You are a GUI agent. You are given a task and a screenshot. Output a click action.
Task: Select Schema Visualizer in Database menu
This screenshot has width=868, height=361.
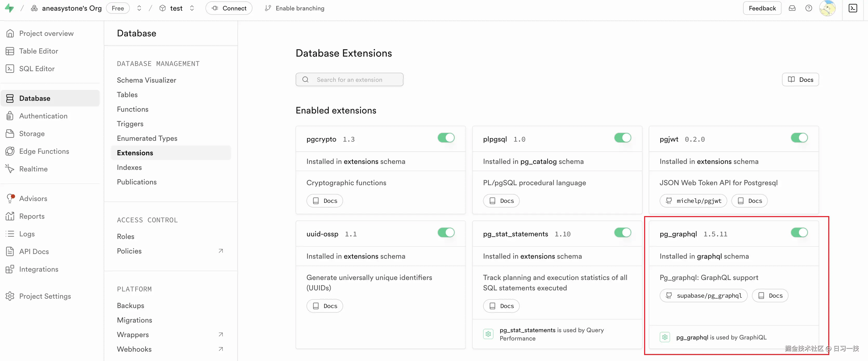coord(146,80)
